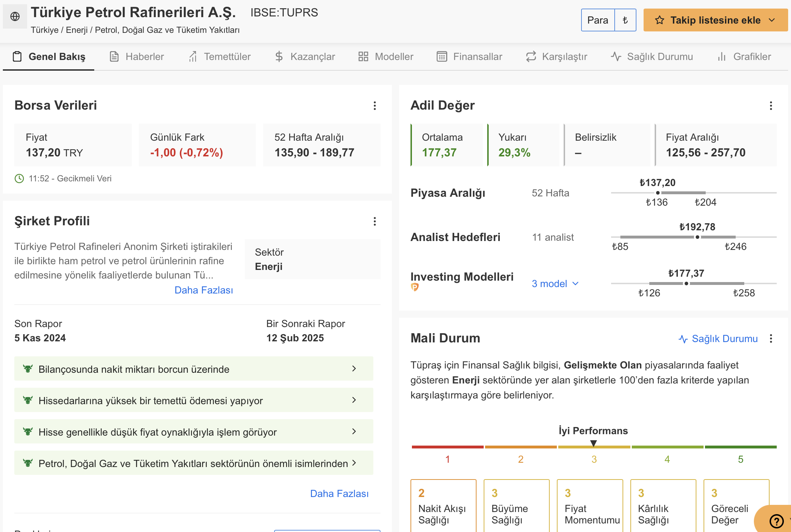This screenshot has width=791, height=532.
Task: Open the Grafikler tab
Action: coord(744,56)
